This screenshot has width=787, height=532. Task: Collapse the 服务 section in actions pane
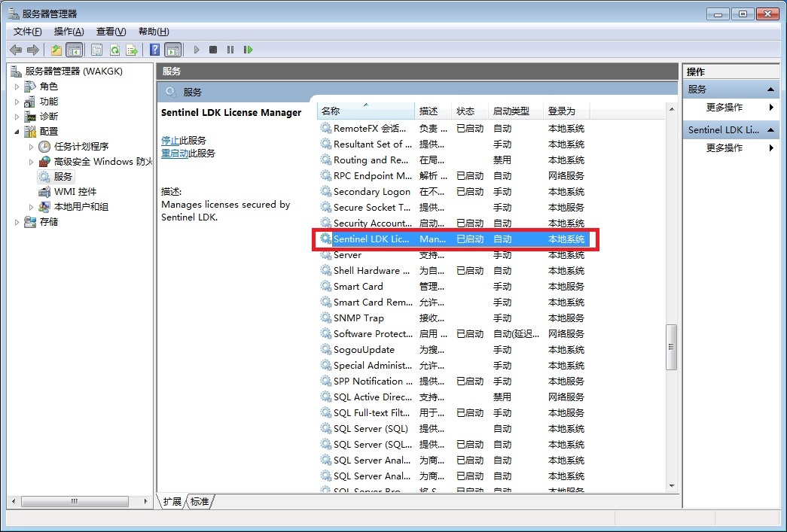pyautogui.click(x=770, y=90)
